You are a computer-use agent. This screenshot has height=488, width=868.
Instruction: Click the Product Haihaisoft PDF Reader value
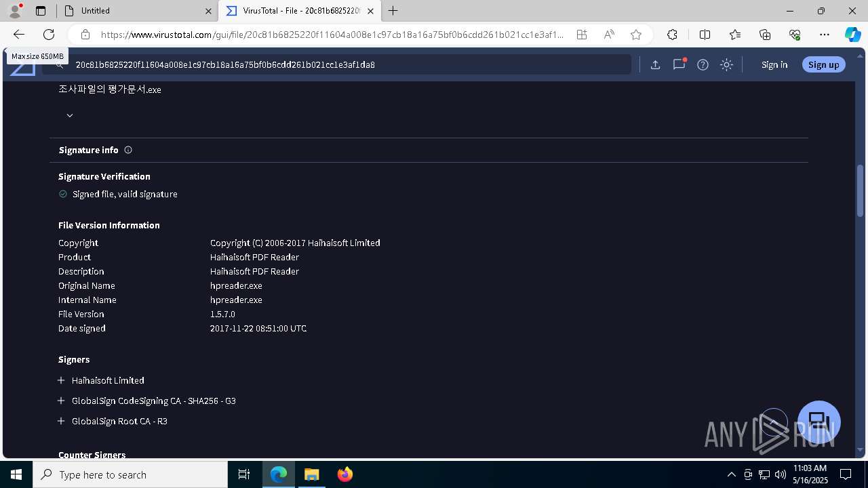[254, 257]
